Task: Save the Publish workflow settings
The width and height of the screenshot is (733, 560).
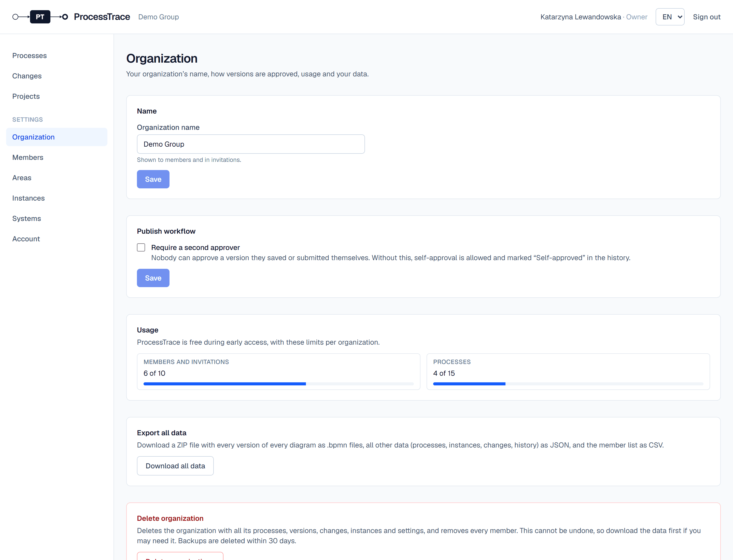Action: 153,278
